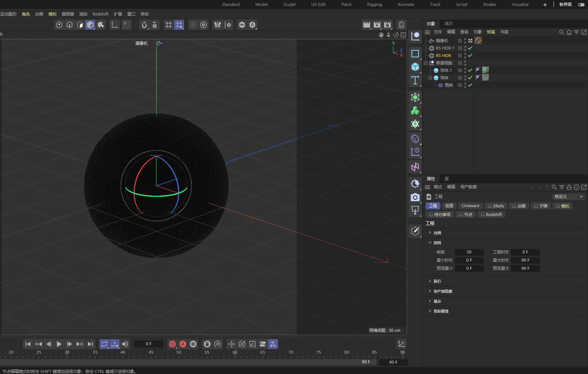This screenshot has height=374, width=588.
Task: Toggle loop playback button in timeline
Action: (x=104, y=344)
